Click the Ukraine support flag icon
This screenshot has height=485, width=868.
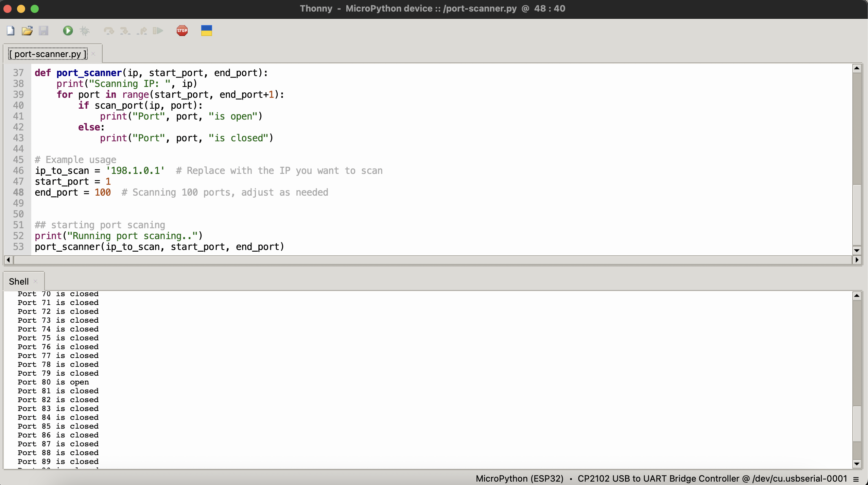[206, 30]
